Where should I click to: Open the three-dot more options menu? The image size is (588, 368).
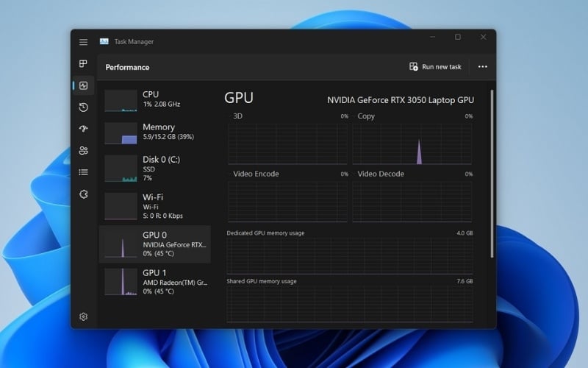click(x=483, y=67)
